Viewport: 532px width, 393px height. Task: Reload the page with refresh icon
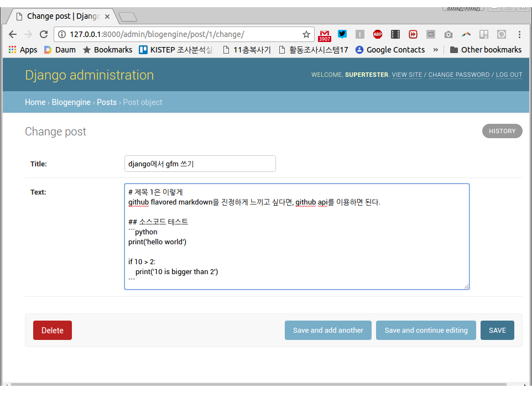[x=44, y=34]
